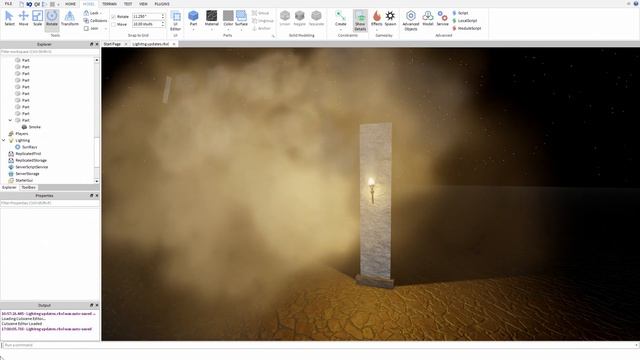Collapse the Lighting node in Explorer
Viewport: 640px width, 360px height.
(x=4, y=140)
